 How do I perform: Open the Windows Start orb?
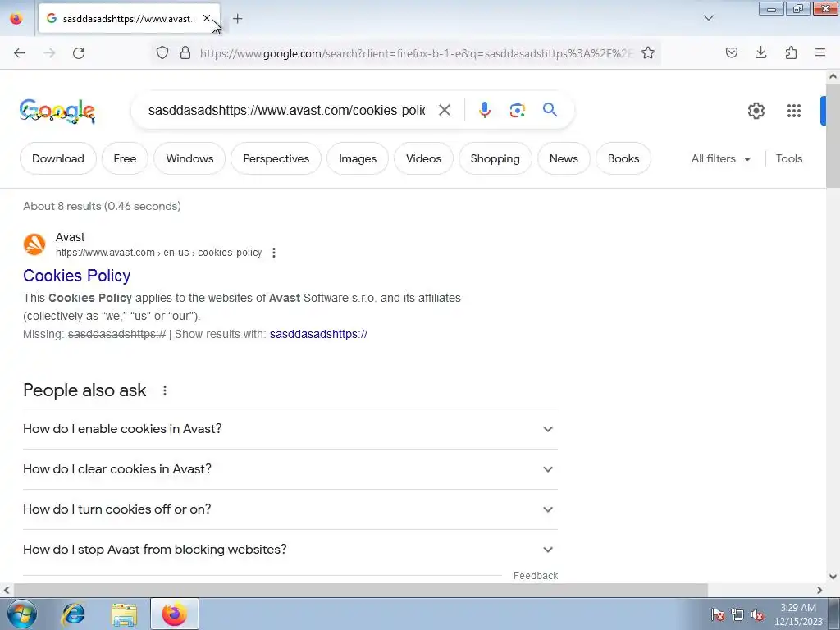[22, 614]
